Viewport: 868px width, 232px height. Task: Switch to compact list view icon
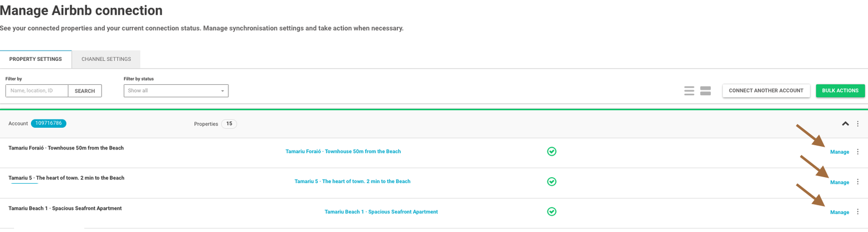click(689, 91)
